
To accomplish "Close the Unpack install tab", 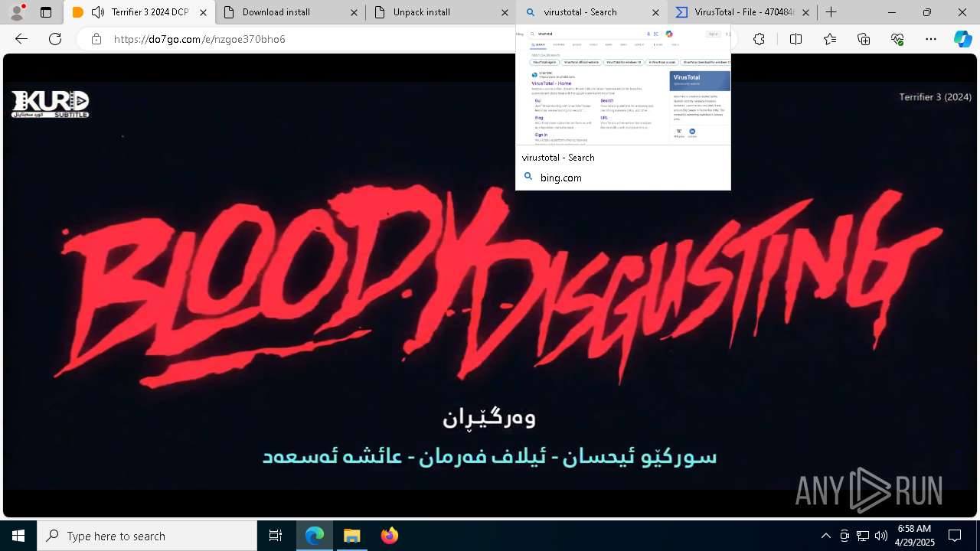I will (505, 12).
